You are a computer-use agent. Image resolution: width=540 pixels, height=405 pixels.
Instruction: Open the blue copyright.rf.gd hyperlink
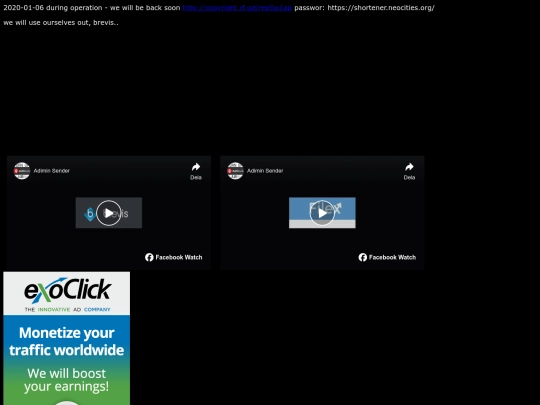coord(237,8)
